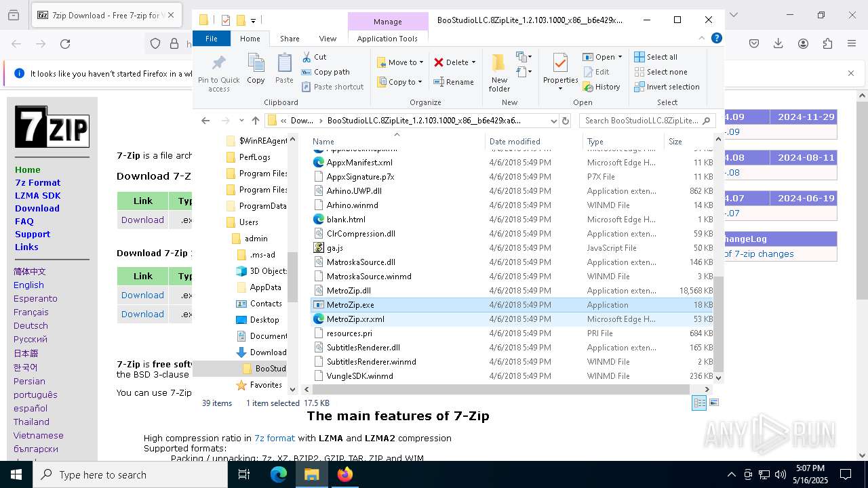Switch to the Home ribbon tab
868x488 pixels.
click(x=250, y=39)
